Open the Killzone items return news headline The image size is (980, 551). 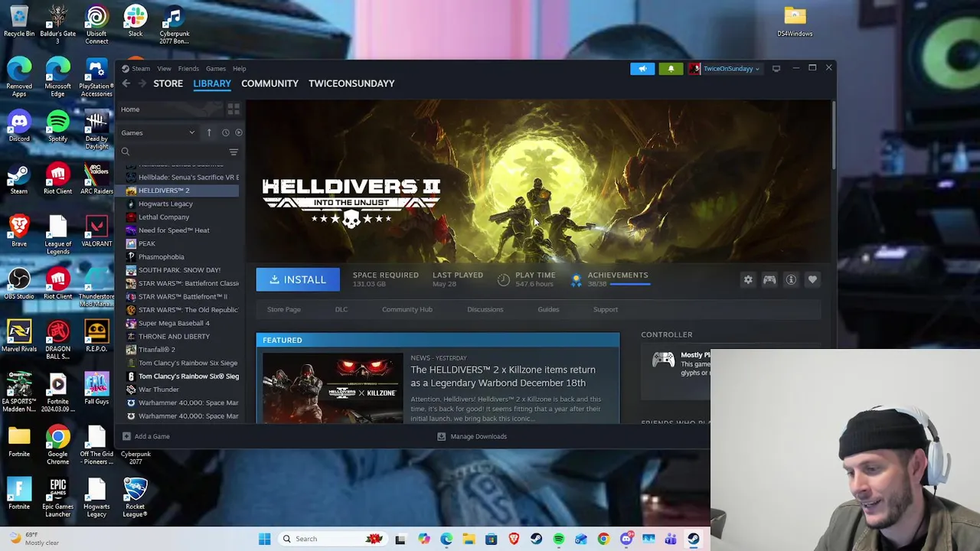[503, 377]
